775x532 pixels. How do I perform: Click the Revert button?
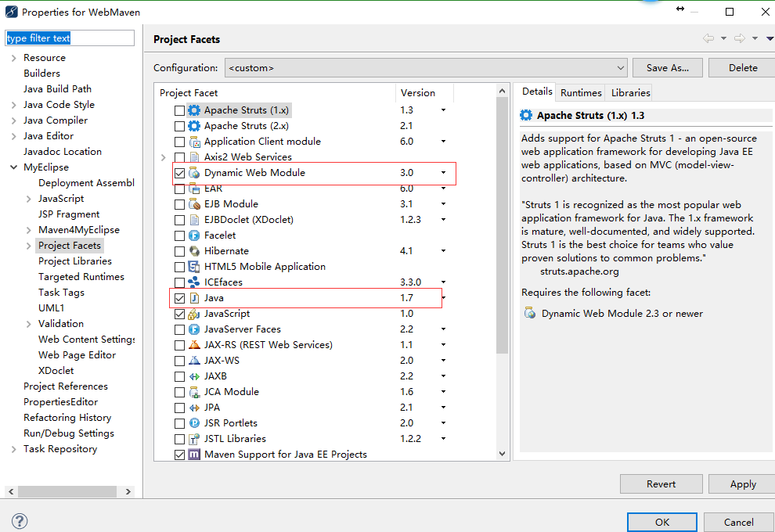[661, 484]
